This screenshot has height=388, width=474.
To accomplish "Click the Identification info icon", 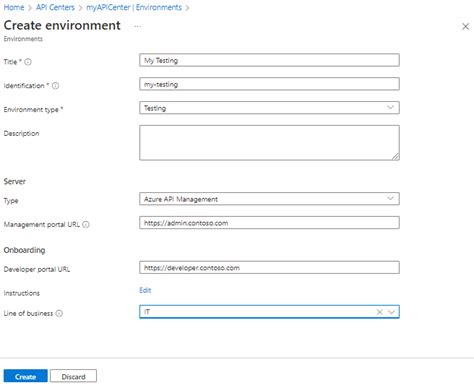I will tap(56, 86).
